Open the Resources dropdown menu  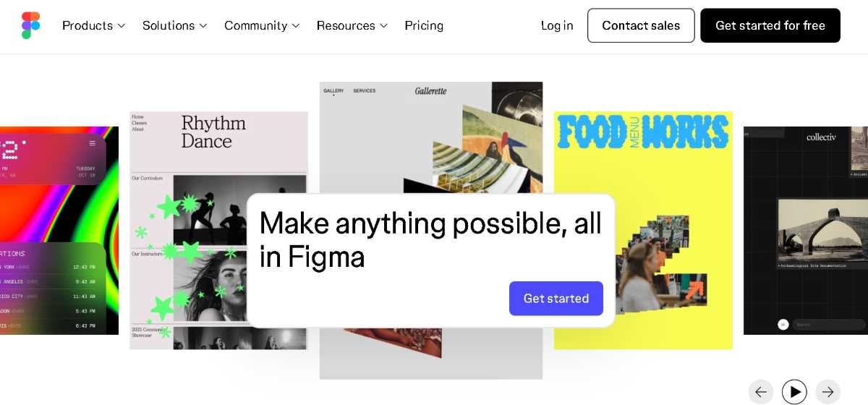(352, 25)
